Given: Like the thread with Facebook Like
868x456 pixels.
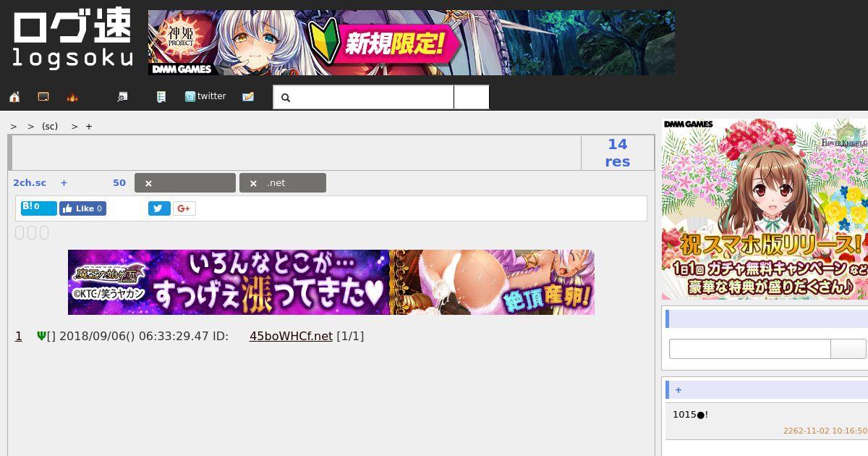Looking at the screenshot, I should tap(82, 208).
